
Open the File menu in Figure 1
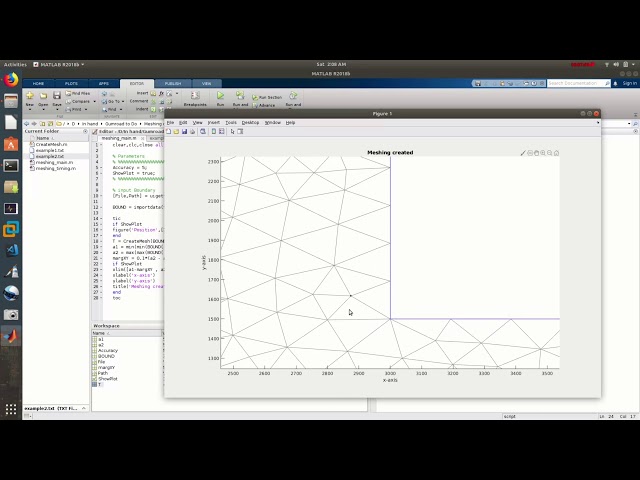point(171,122)
